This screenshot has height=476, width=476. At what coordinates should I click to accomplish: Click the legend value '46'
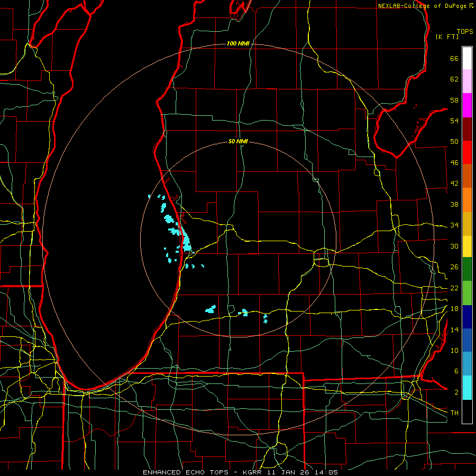[x=454, y=163]
